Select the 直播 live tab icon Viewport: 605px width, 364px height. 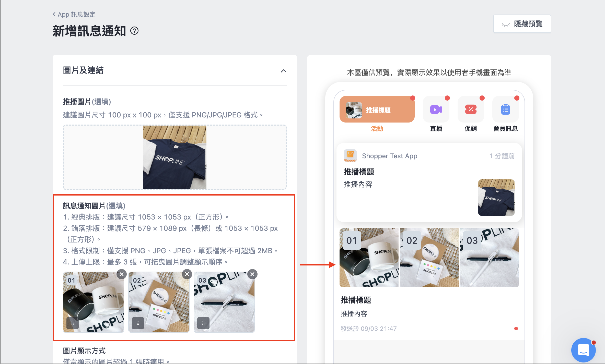point(436,110)
